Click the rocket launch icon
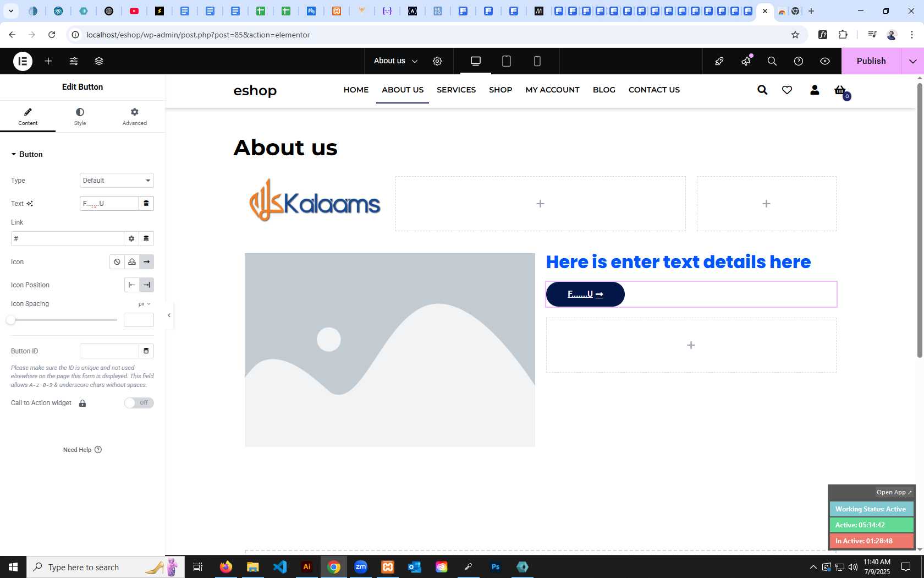 click(719, 61)
